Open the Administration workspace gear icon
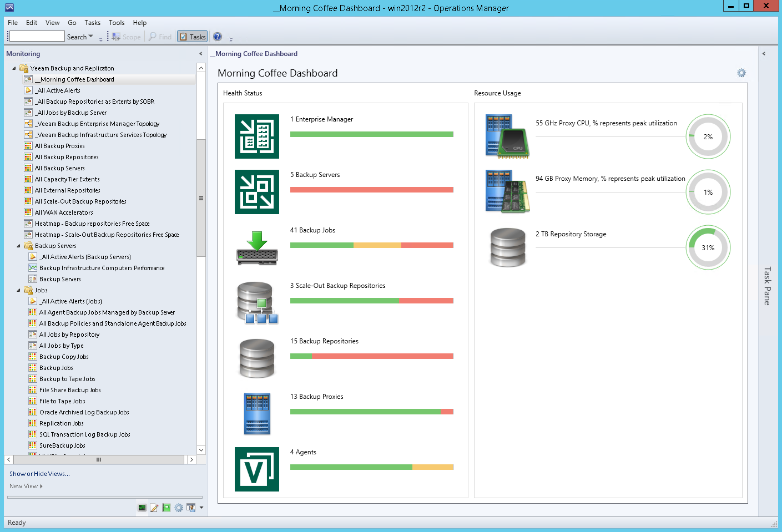 coord(179,508)
